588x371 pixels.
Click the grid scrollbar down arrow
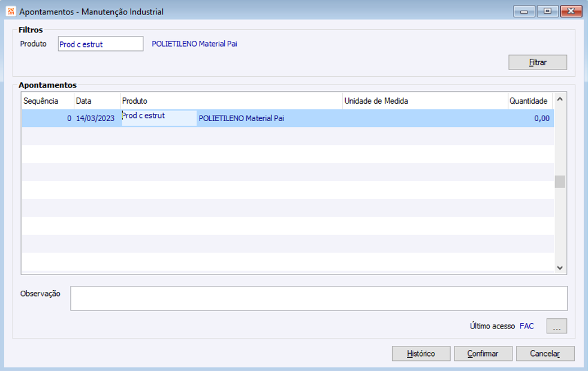tap(560, 268)
